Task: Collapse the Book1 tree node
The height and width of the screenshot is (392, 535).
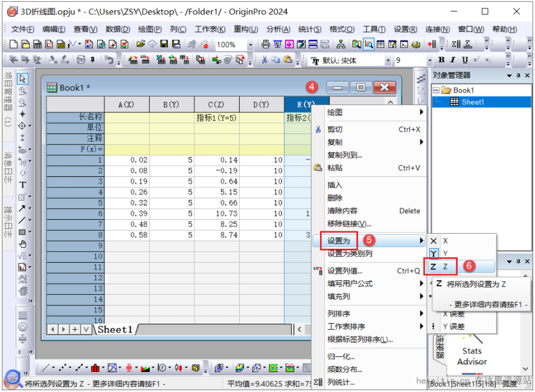Action: pyautogui.click(x=436, y=91)
